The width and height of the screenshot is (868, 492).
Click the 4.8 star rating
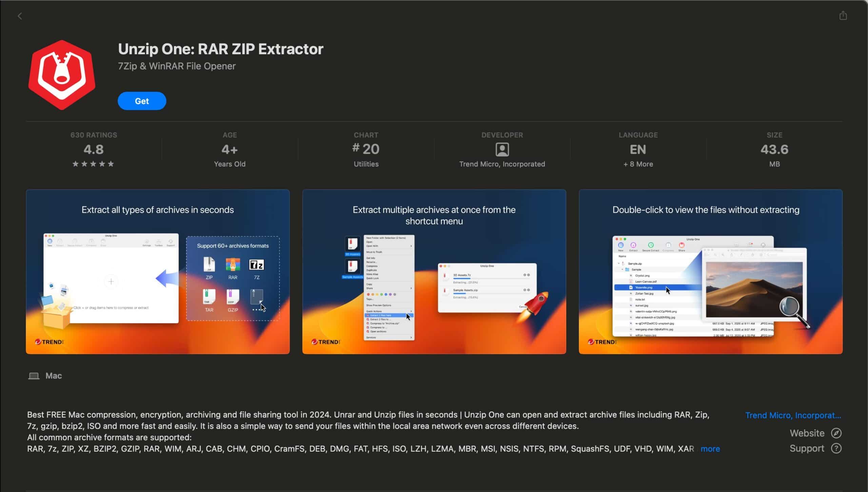pos(94,149)
